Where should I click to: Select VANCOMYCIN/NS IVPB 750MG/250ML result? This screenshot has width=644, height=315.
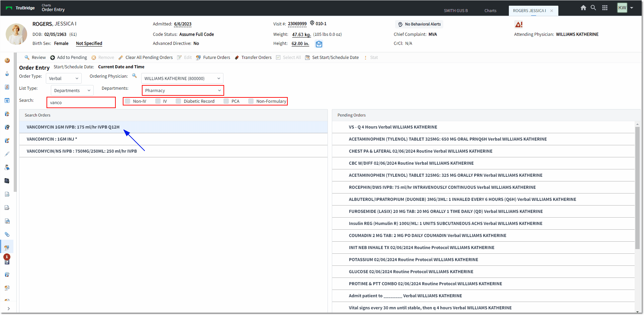point(173,151)
